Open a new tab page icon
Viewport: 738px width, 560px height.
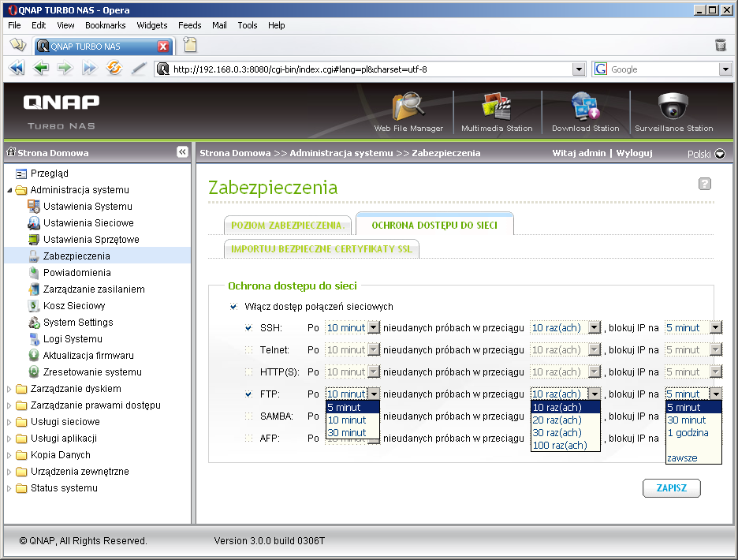coord(190,45)
